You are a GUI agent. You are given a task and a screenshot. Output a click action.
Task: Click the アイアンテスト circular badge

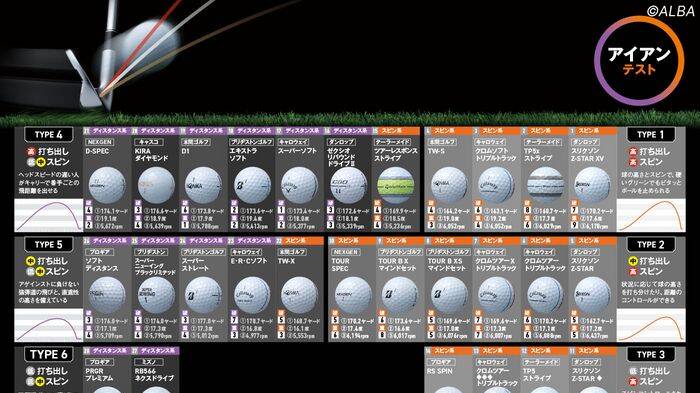click(639, 60)
